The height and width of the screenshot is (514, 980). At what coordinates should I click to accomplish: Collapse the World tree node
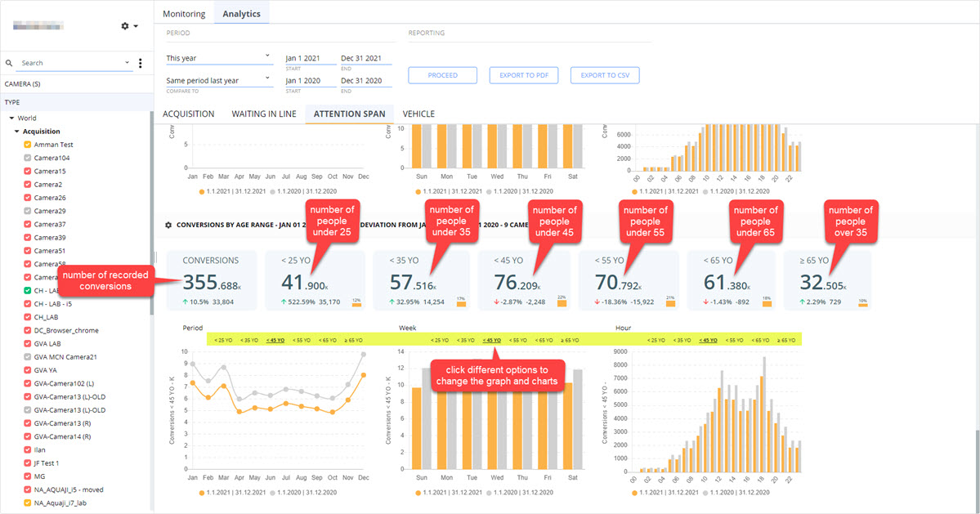pos(12,118)
